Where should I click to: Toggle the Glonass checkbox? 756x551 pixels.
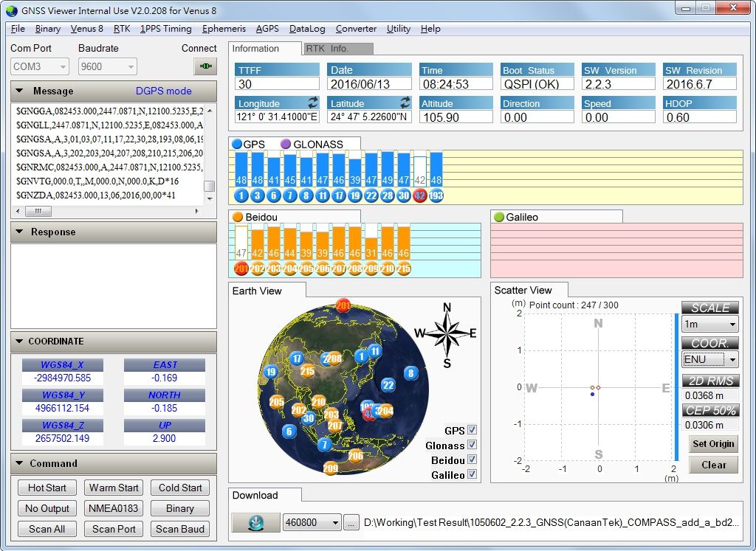[x=472, y=445]
